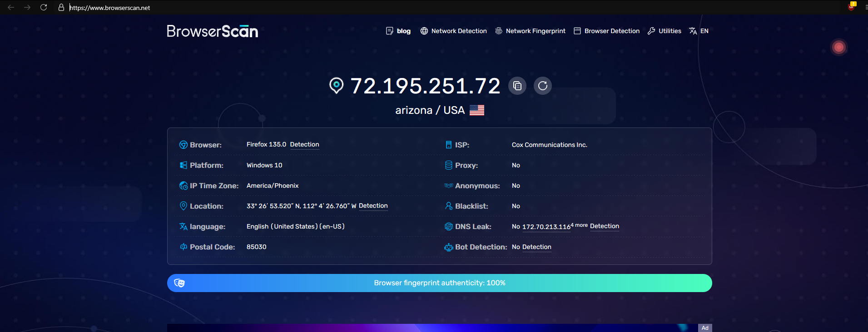
Task: Click the padlock site security icon
Action: (x=61, y=7)
